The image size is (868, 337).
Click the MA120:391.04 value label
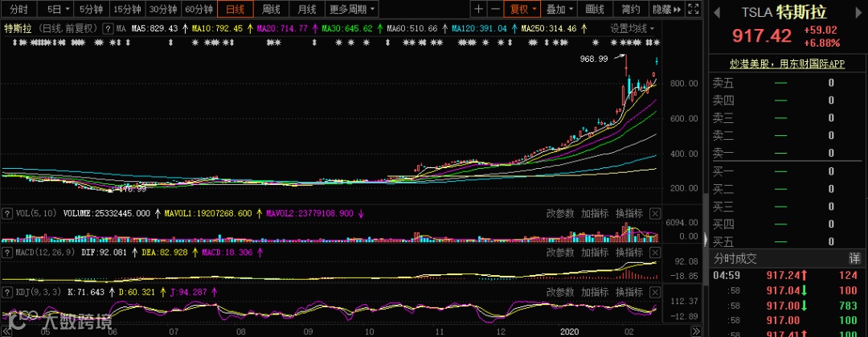click(479, 28)
